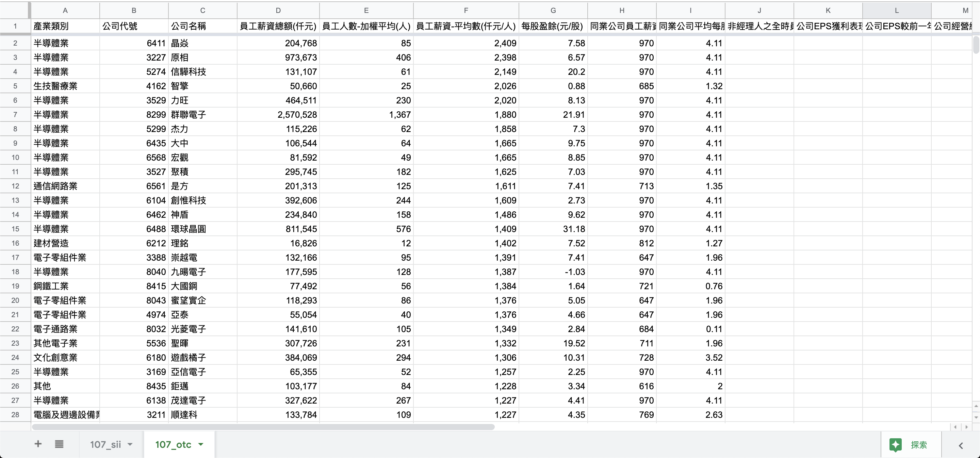The width and height of the screenshot is (980, 458).
Task: Select column I header
Action: (690, 10)
